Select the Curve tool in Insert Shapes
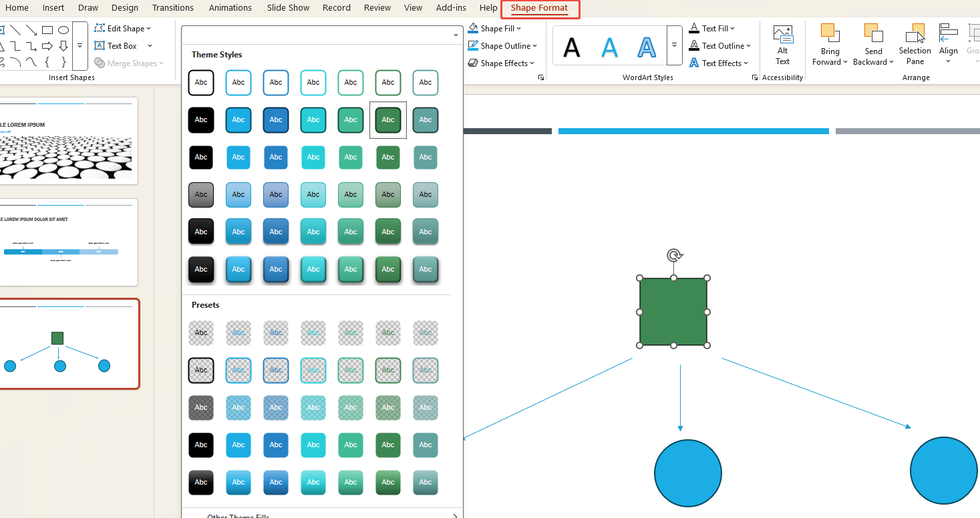This screenshot has height=518, width=980. 31,63
